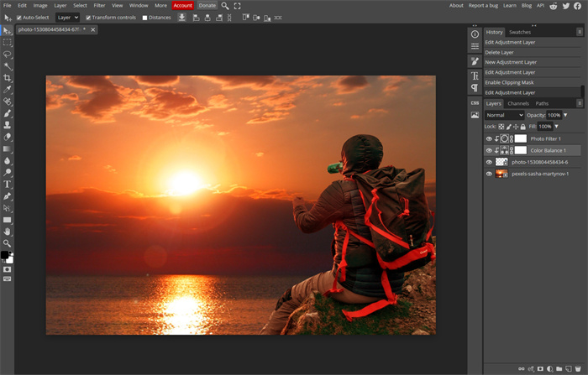
Task: Pick the Eyedropper tool
Action: point(8,89)
